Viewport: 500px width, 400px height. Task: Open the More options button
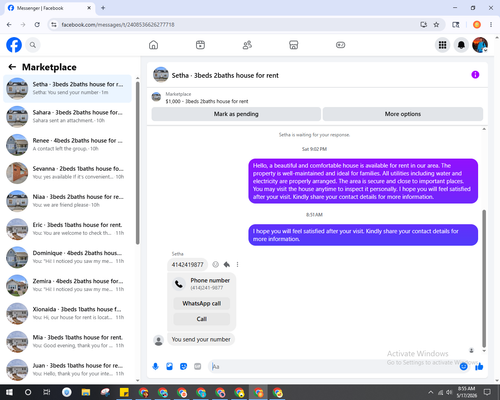[403, 114]
